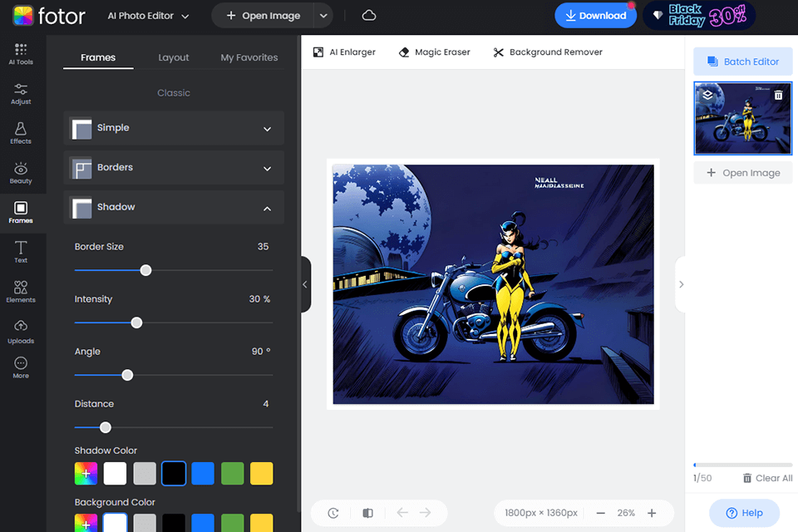798x532 pixels.
Task: Zoom in with the plus icon
Action: tap(652, 513)
